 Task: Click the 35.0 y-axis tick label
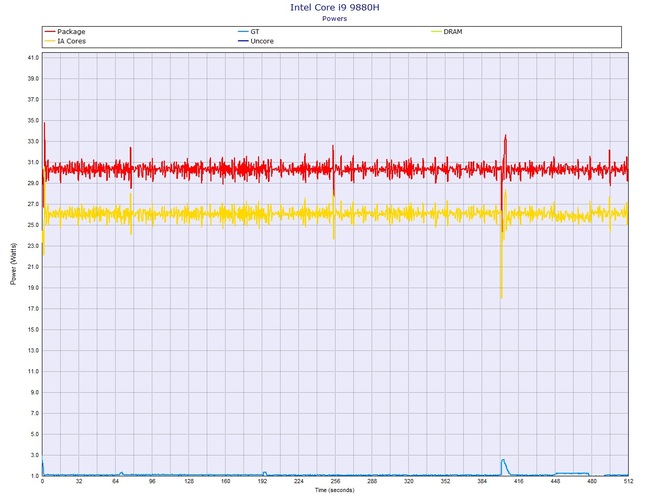click(x=33, y=120)
